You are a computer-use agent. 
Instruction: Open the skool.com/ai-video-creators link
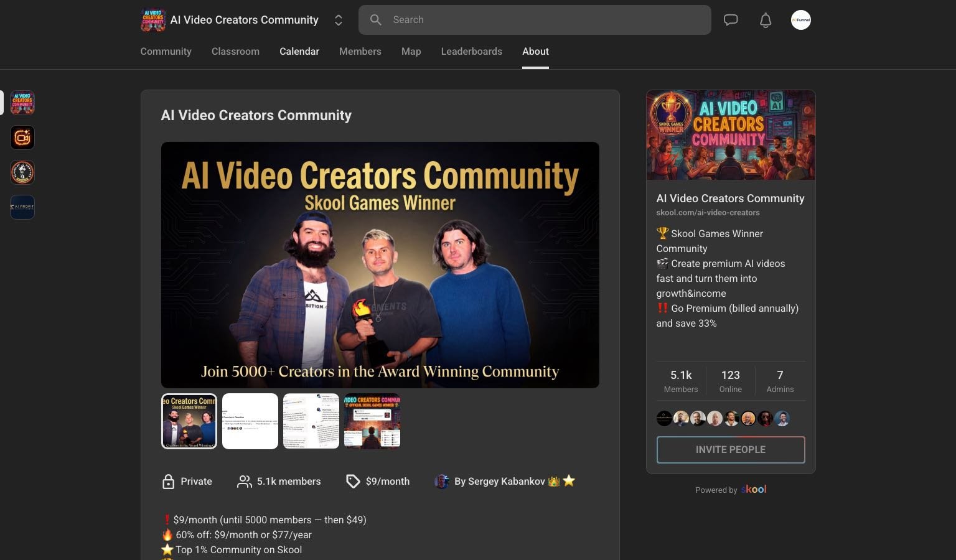708,212
